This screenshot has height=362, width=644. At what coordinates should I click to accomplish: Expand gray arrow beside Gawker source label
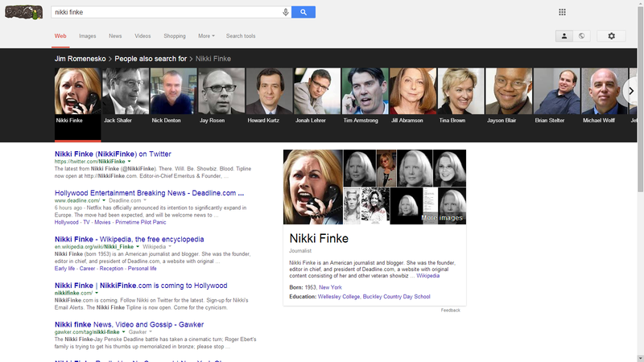151,332
